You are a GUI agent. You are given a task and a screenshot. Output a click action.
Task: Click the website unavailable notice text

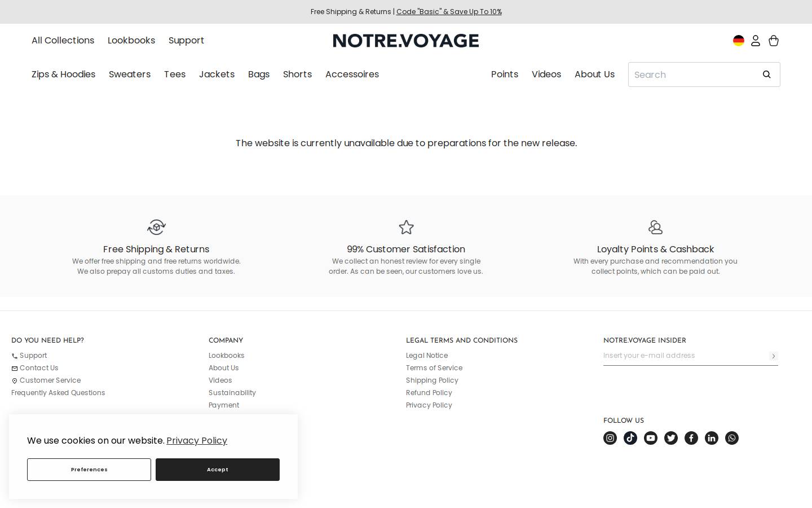click(x=406, y=143)
